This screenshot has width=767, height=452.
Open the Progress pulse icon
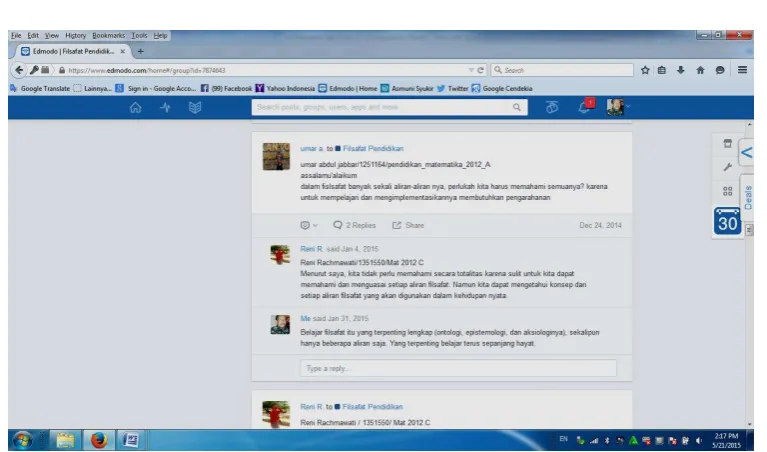tap(165, 108)
